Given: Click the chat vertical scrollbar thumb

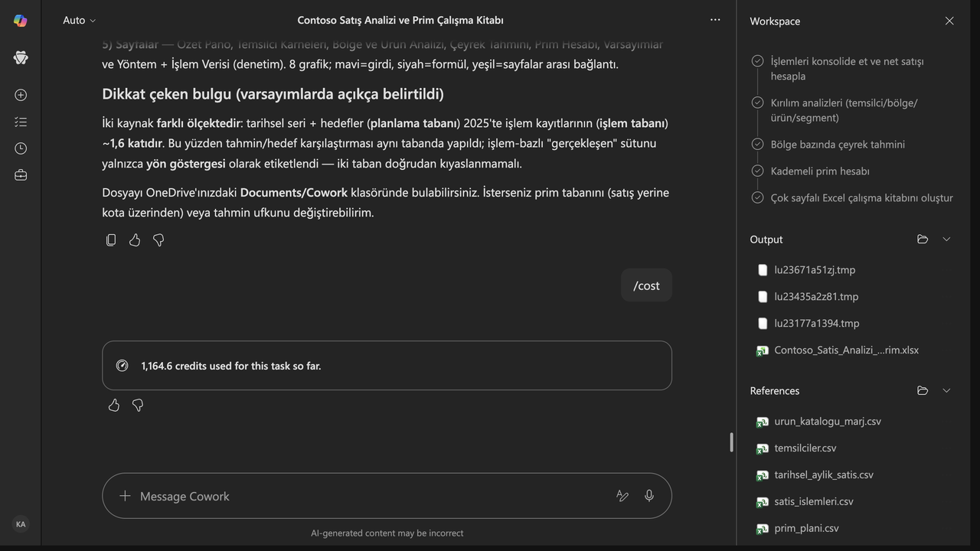Looking at the screenshot, I should point(731,442).
